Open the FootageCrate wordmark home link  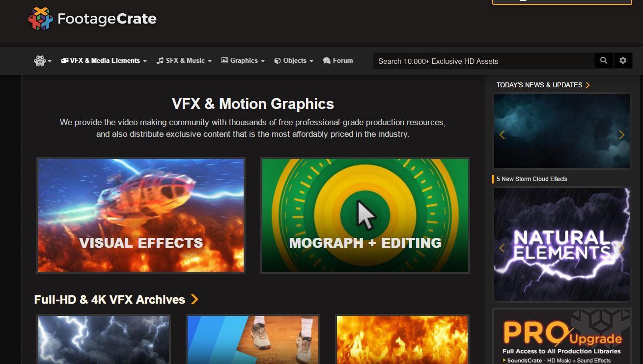[x=107, y=19]
